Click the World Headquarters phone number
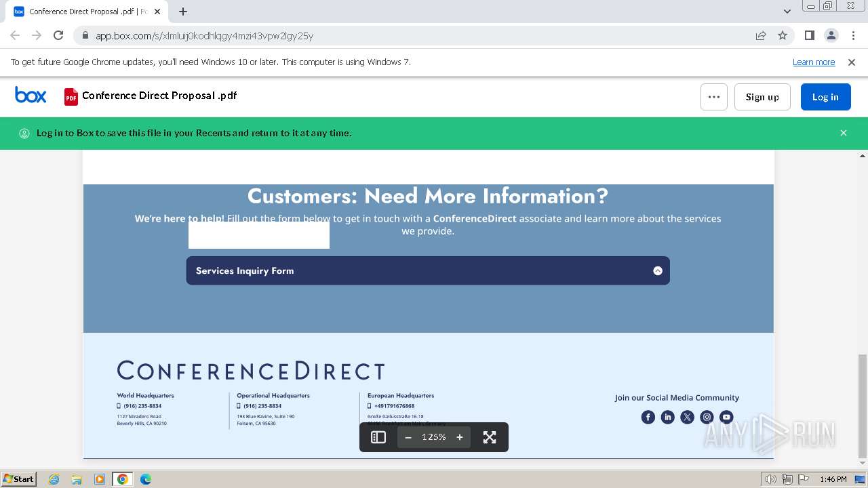This screenshot has height=488, width=868. (142, 406)
